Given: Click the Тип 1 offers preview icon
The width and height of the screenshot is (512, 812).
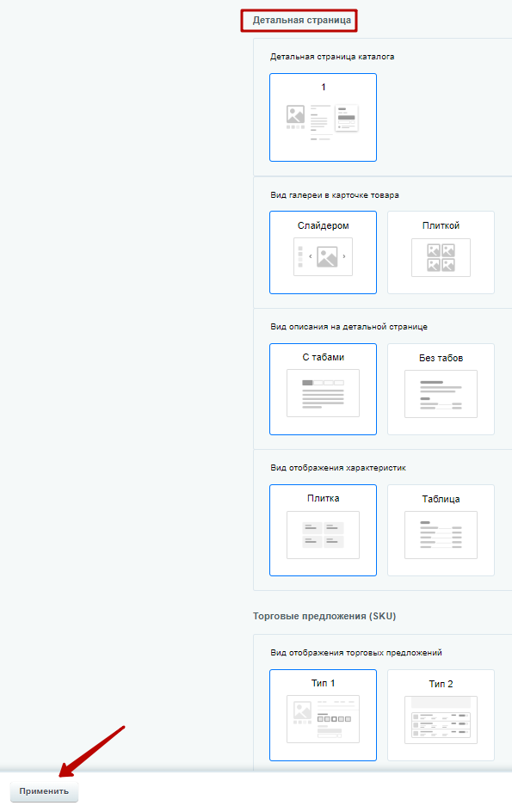Looking at the screenshot, I should (323, 719).
